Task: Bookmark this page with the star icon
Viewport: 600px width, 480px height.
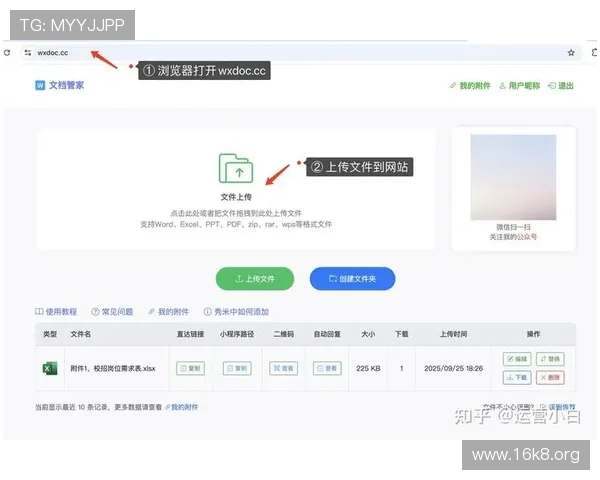Action: 571,53
